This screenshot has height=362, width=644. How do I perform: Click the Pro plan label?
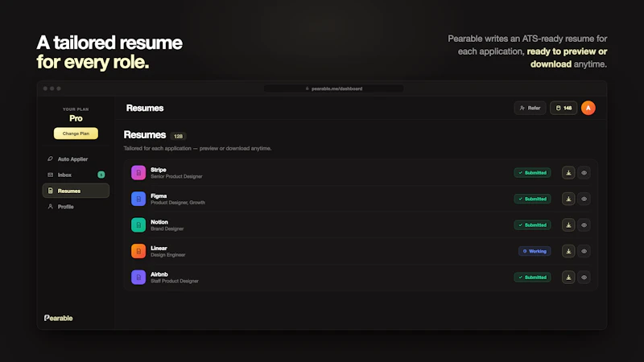click(76, 118)
